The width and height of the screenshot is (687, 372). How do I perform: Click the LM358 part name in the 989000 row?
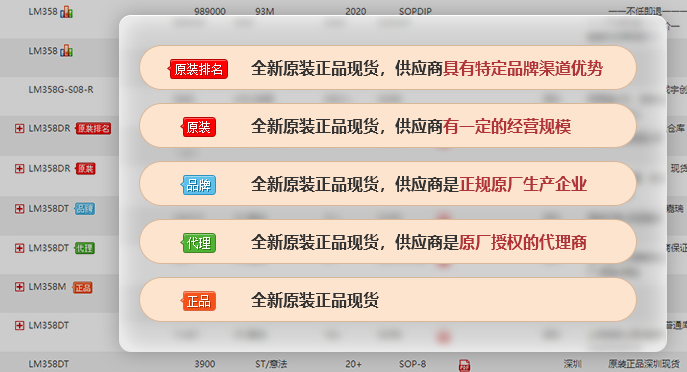click(x=43, y=12)
